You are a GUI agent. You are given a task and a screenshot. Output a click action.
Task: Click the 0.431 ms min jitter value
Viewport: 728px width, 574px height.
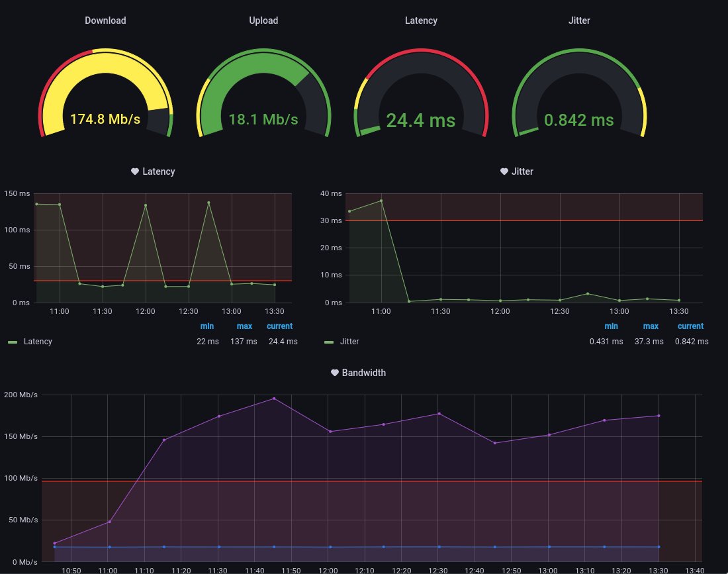606,342
